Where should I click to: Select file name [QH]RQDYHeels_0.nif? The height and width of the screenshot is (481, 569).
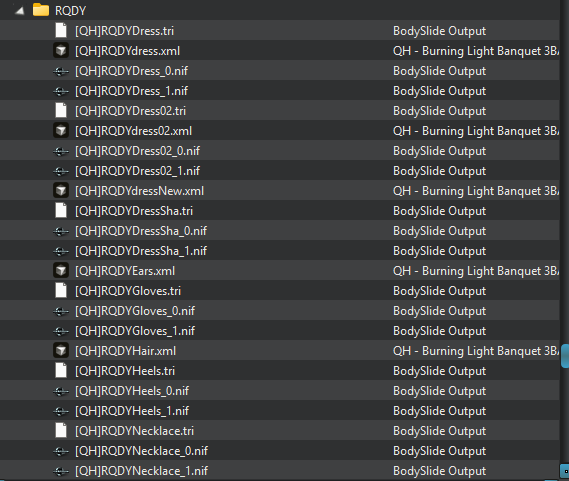132,391
